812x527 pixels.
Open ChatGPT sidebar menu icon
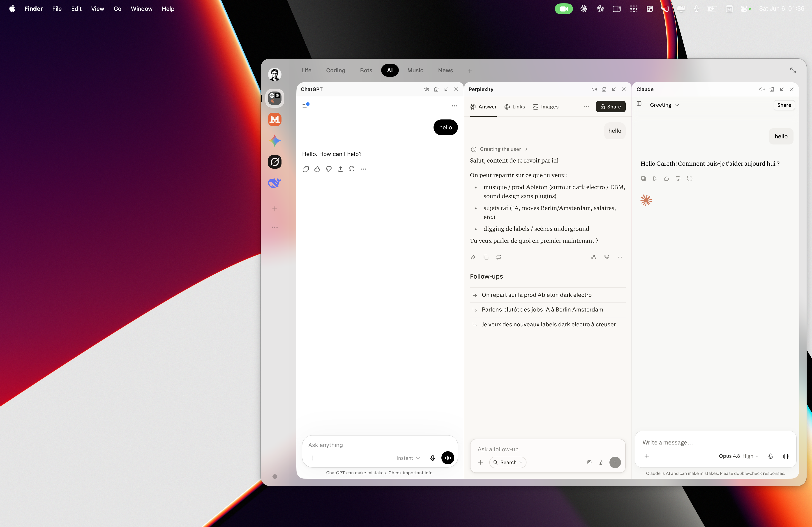306,105
